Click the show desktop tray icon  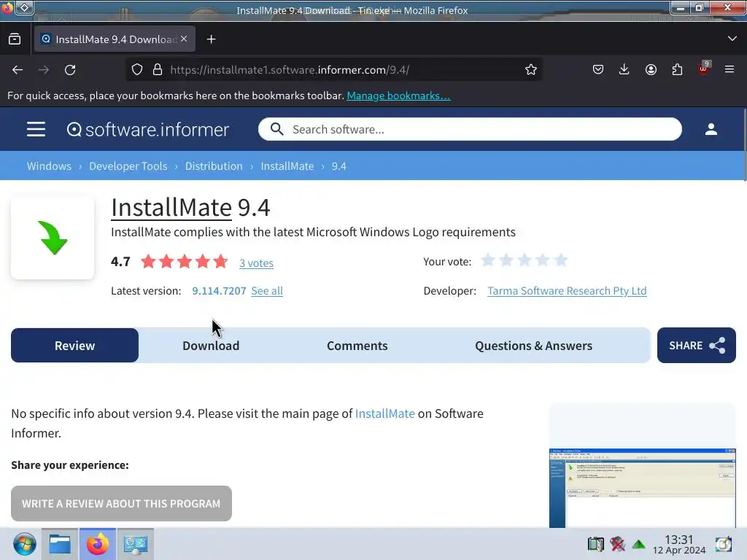pos(723,544)
